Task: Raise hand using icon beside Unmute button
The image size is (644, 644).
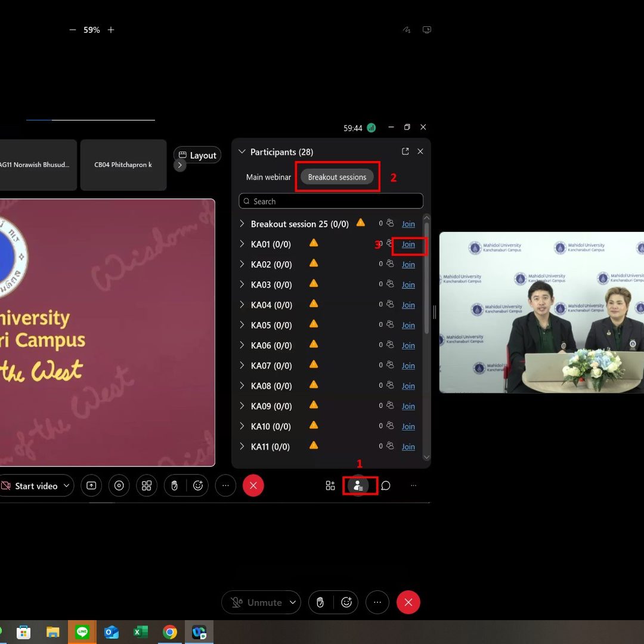Action: pos(320,602)
